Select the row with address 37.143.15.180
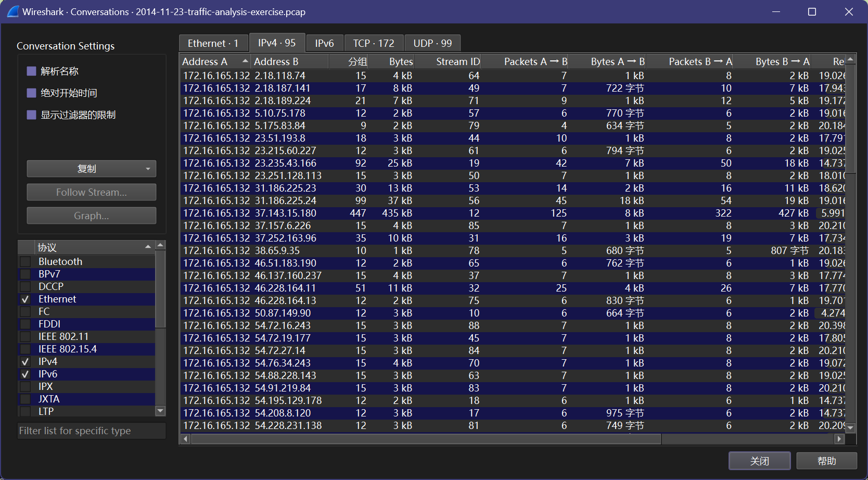The image size is (868, 480). click(513, 213)
